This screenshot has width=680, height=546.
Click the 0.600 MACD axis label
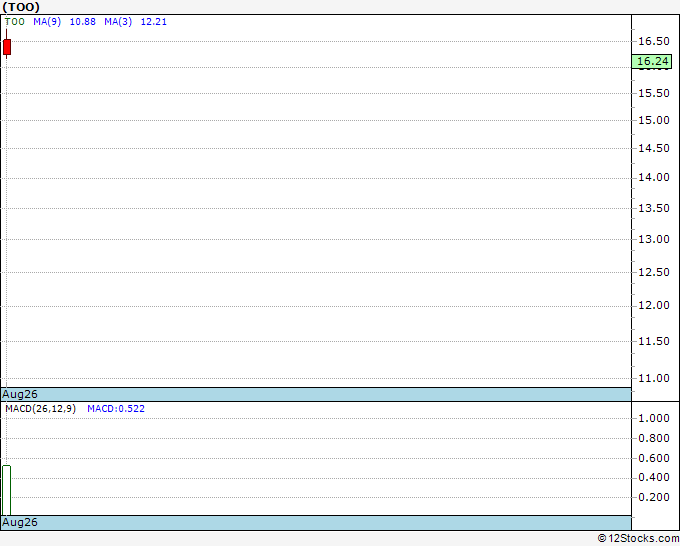(654, 458)
